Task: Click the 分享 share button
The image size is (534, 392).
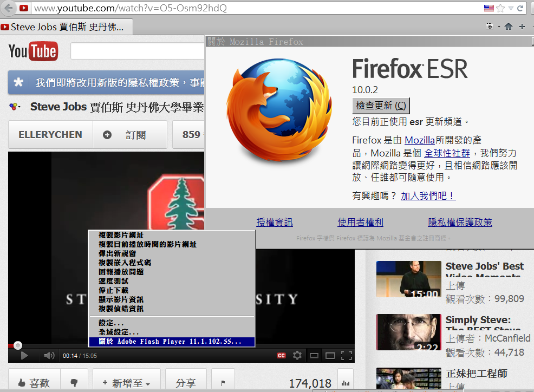Action: pyautogui.click(x=186, y=383)
